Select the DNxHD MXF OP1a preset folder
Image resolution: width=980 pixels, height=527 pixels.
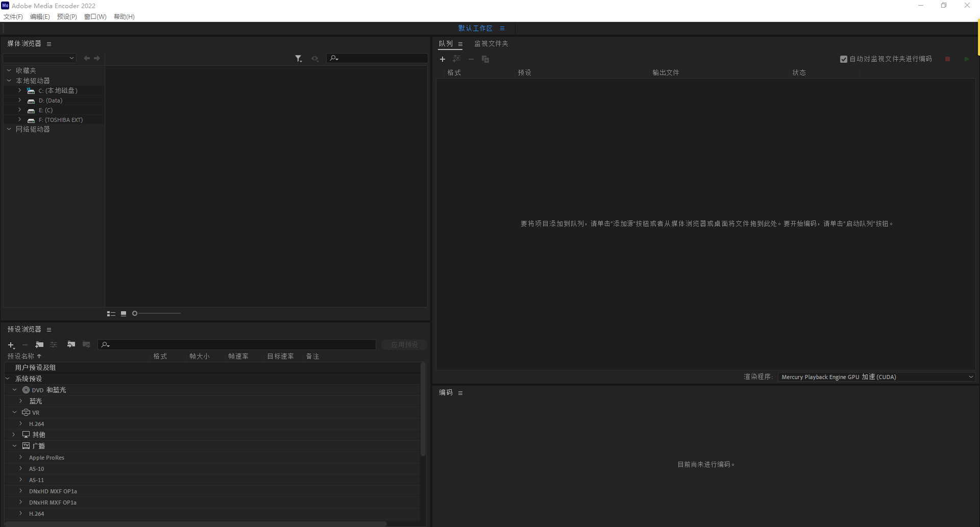[x=53, y=491]
